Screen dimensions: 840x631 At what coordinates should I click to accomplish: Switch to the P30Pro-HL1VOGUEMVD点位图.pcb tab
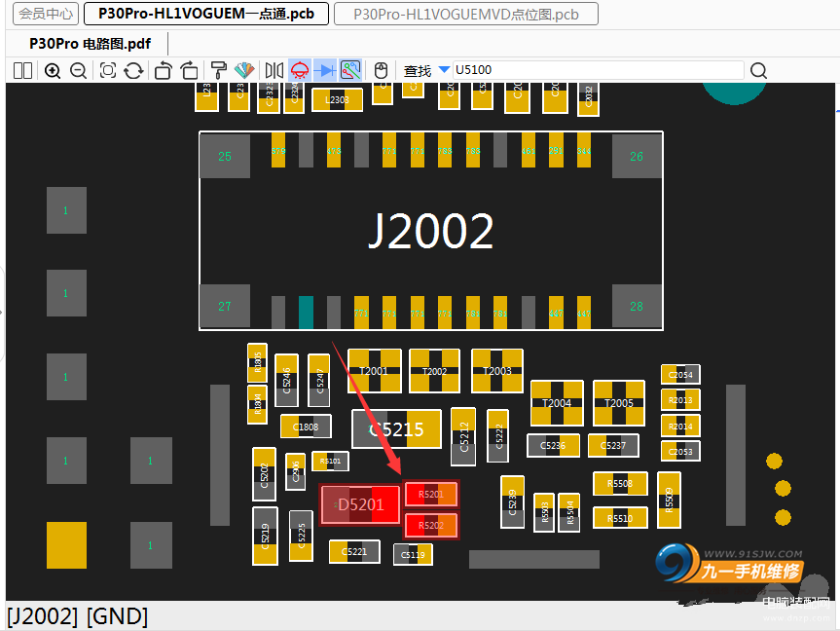[466, 14]
